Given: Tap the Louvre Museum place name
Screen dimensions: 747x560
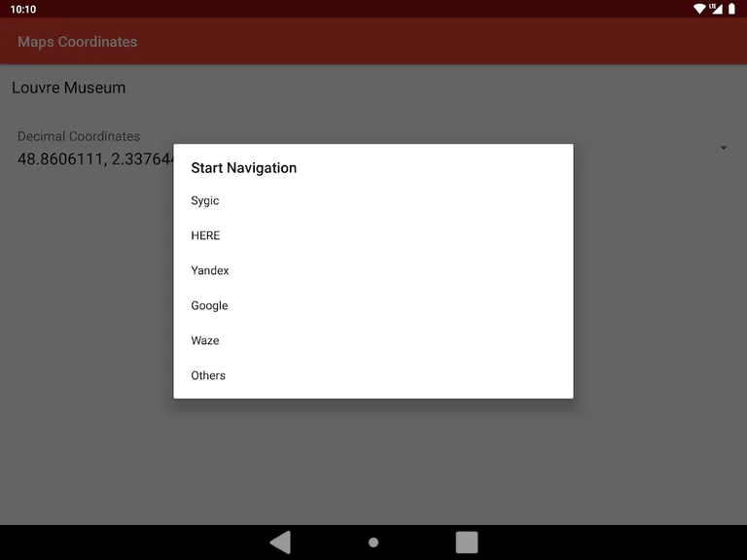Looking at the screenshot, I should tap(69, 87).
